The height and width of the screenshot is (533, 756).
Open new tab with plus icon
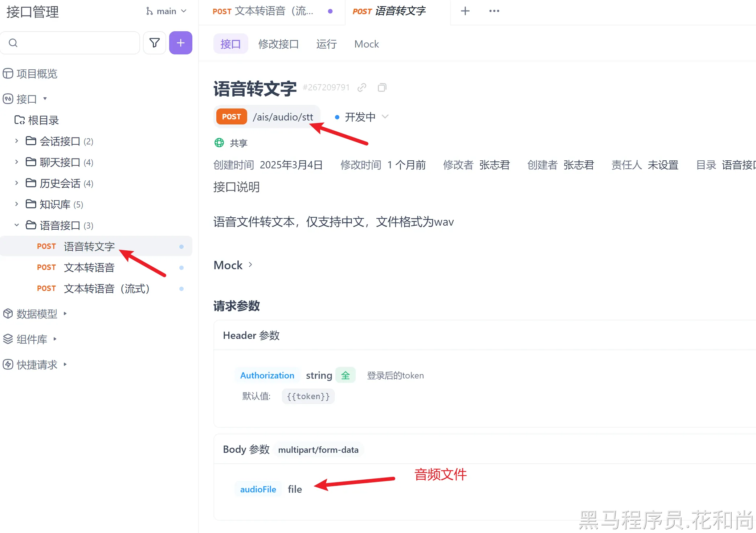(x=465, y=11)
